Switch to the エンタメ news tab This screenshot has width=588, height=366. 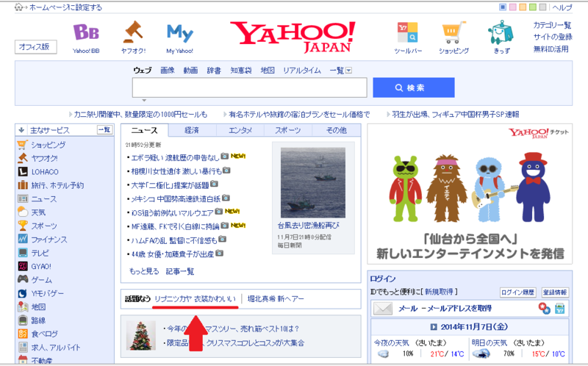click(240, 130)
